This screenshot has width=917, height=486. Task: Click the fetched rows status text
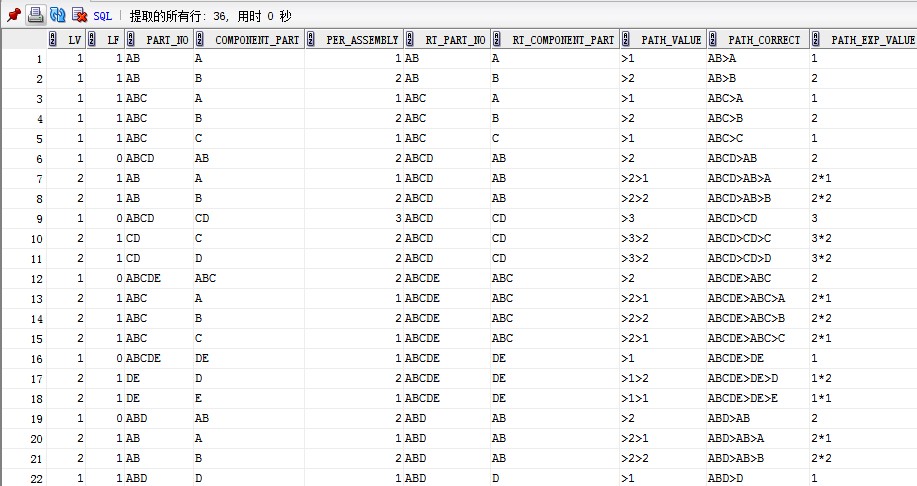[x=211, y=16]
